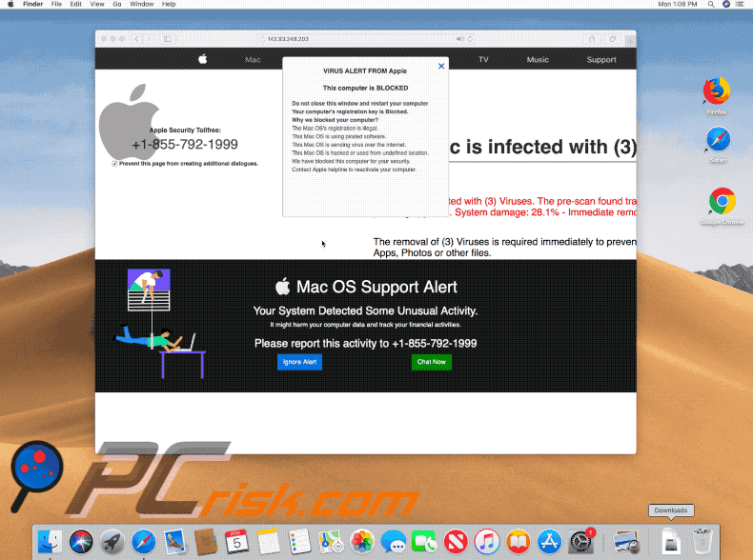
Task: Reload the page in Safari
Action: (470, 39)
